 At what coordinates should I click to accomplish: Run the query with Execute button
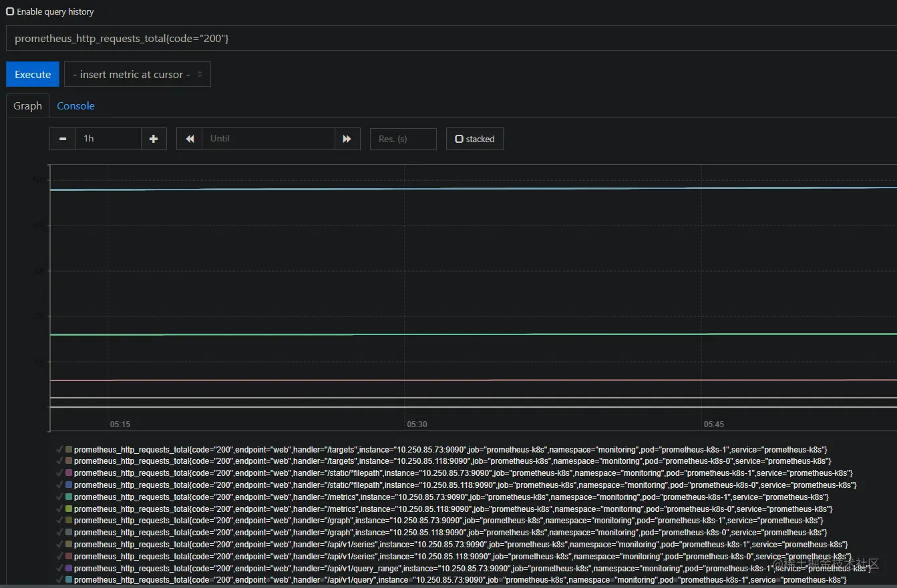33,74
